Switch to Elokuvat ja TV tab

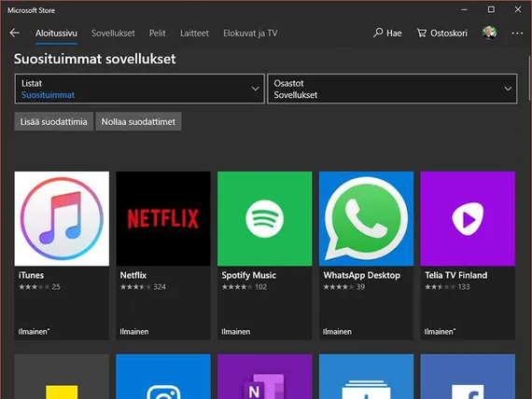pyautogui.click(x=250, y=34)
